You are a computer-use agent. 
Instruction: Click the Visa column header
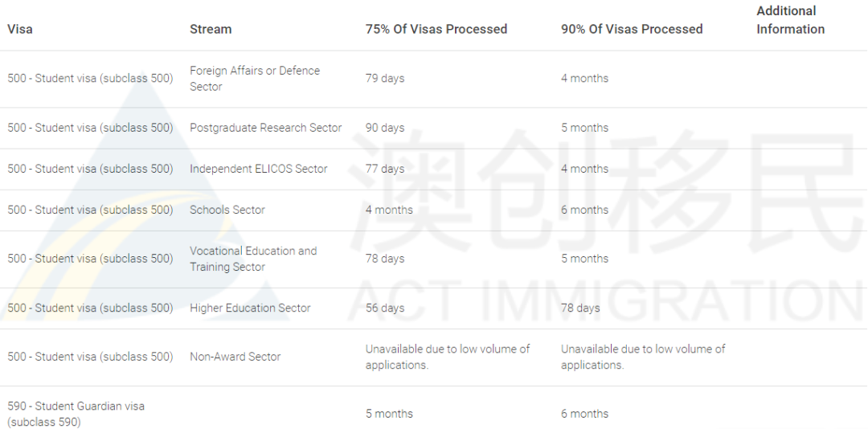tap(20, 29)
